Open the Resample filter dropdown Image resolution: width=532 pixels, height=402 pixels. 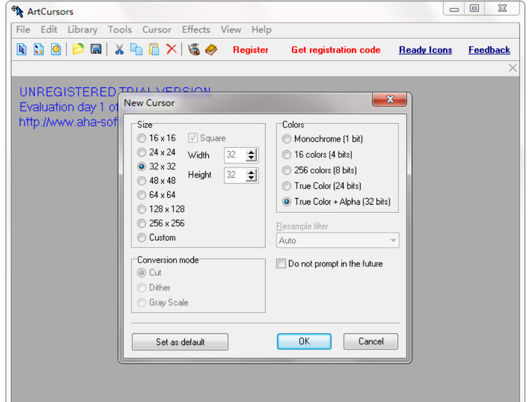click(x=338, y=240)
